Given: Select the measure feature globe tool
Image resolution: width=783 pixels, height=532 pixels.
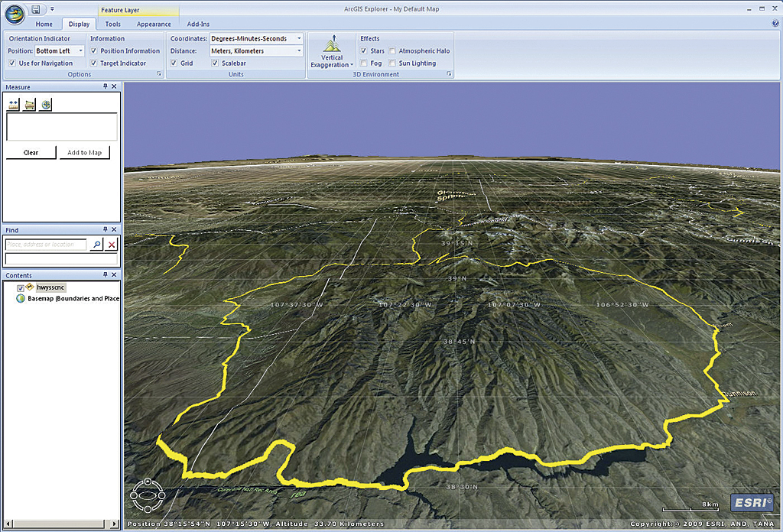Looking at the screenshot, I should (45, 104).
